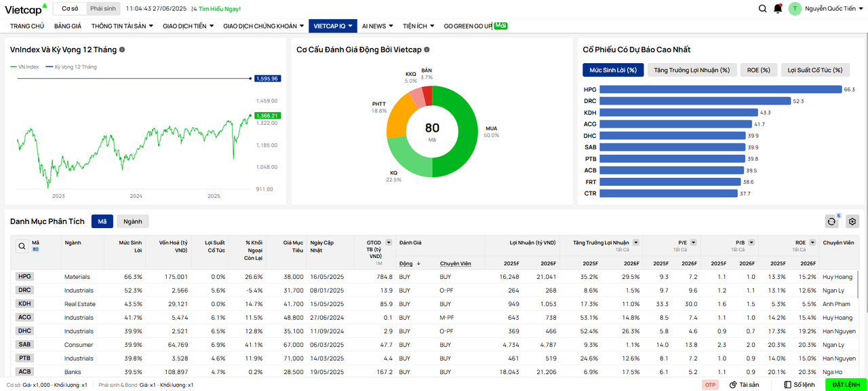Select the PTB ticker chip
The image size is (868, 391).
click(x=24, y=358)
